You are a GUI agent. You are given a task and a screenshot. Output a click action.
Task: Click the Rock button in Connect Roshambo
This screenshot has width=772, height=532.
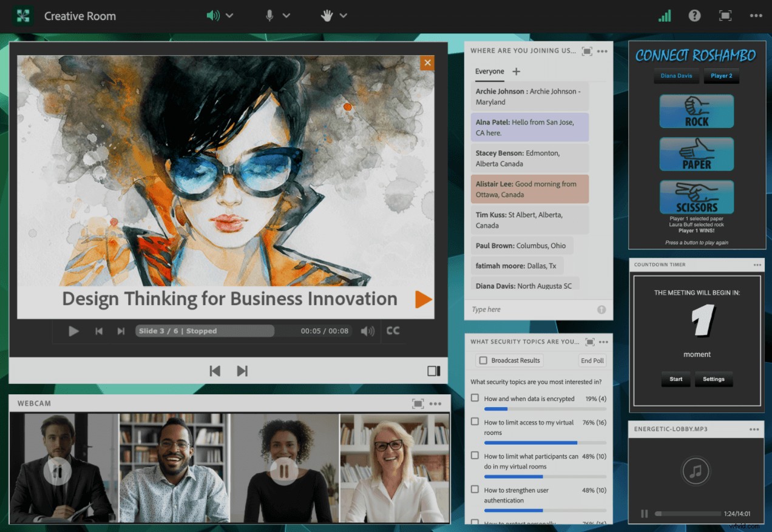[696, 111]
